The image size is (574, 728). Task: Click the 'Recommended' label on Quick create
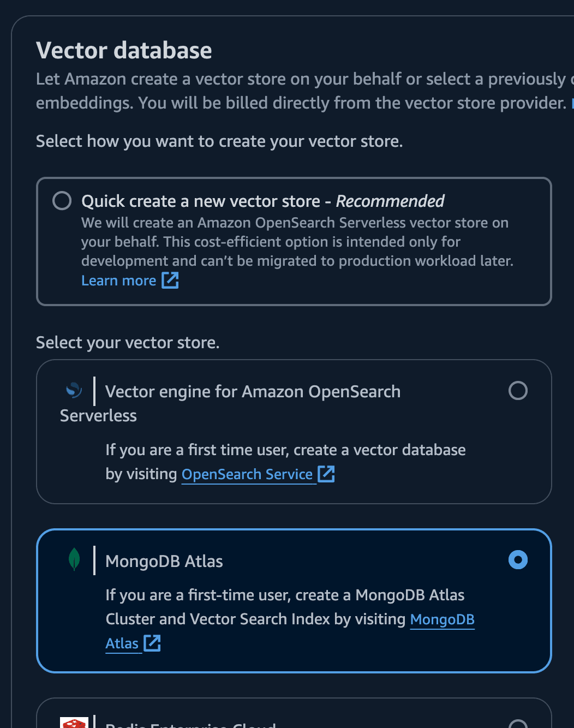390,201
